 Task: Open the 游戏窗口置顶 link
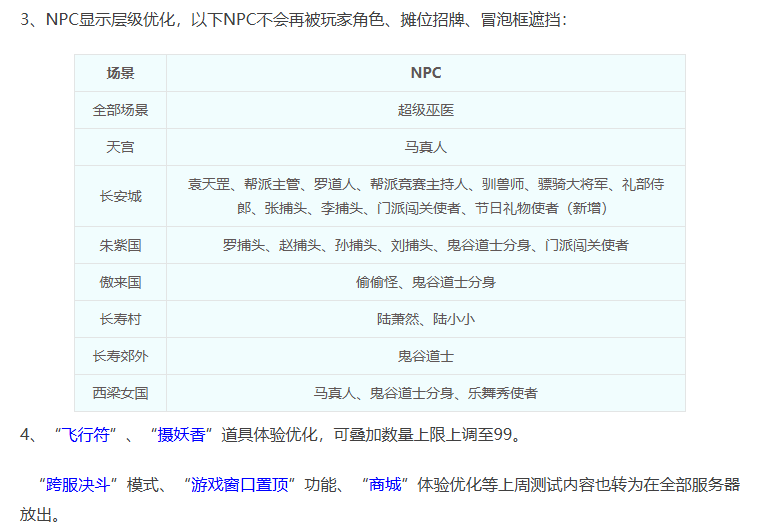(240, 484)
